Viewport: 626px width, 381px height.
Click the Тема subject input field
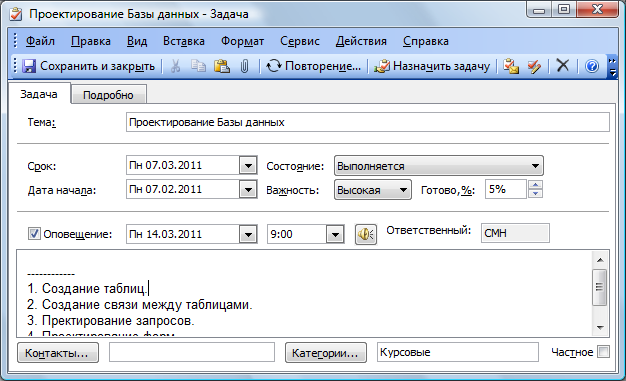tap(368, 122)
